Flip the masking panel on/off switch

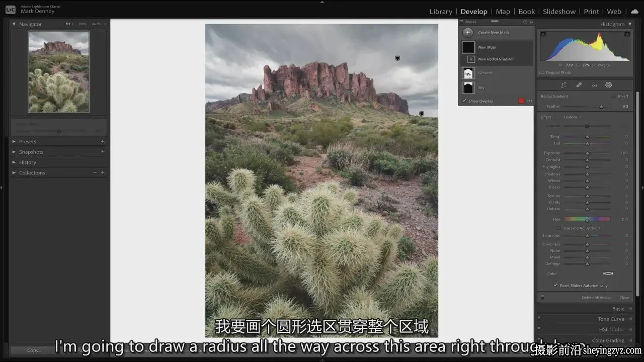tap(542, 297)
